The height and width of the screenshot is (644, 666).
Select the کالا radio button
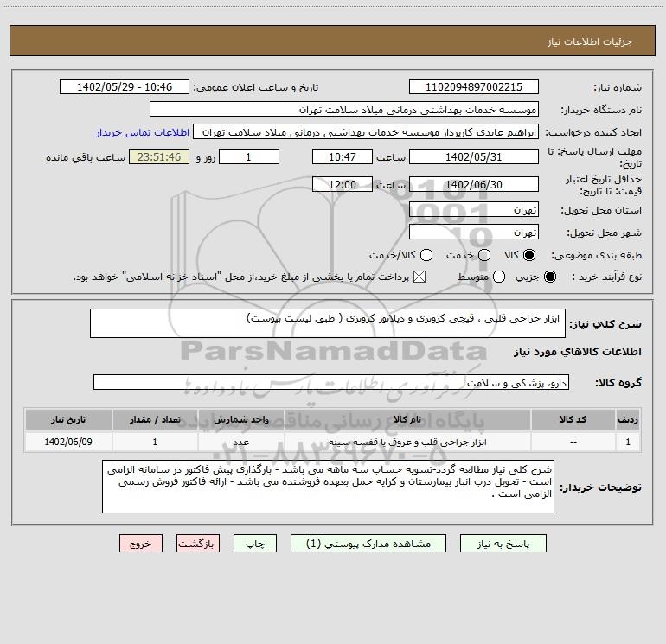[x=529, y=255]
